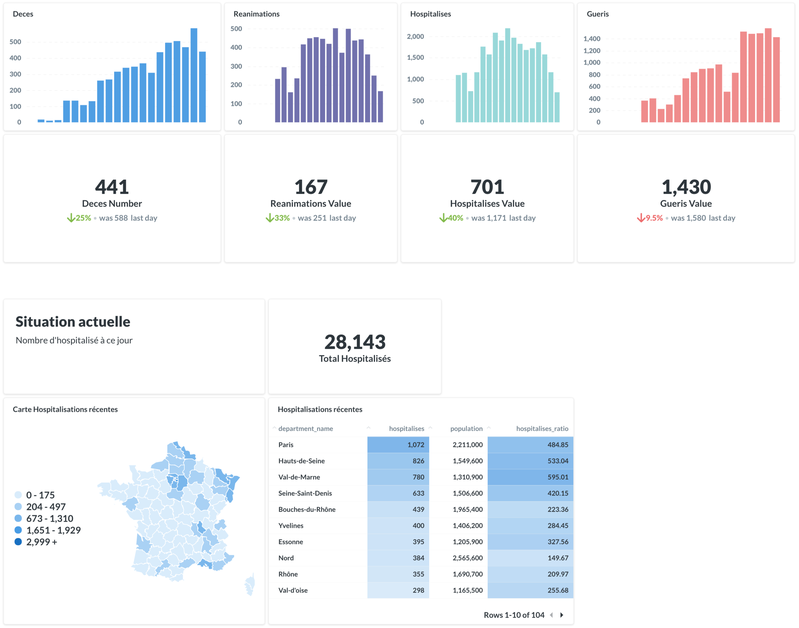Screen dimensions: 799x628
Task: Open Carte Hospitalisations récentes card title
Action: coord(65,409)
